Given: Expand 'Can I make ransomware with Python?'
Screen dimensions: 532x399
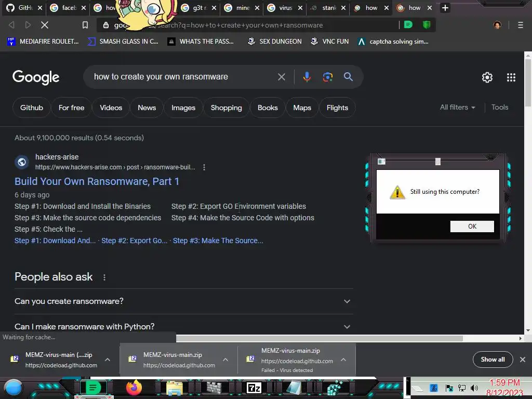Looking at the screenshot, I should click(x=183, y=326).
